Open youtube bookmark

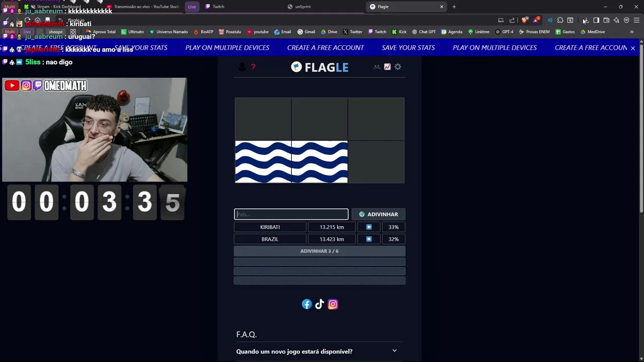pos(258,32)
